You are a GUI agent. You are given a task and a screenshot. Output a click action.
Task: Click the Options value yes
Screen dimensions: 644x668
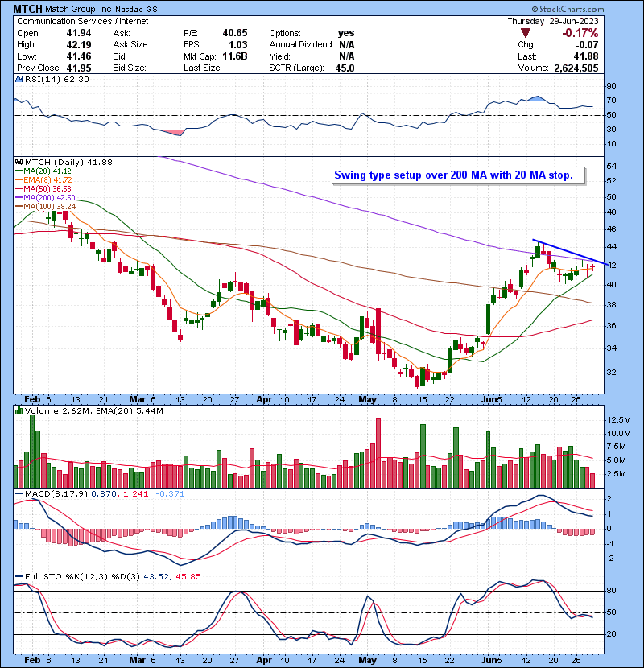pyautogui.click(x=346, y=33)
